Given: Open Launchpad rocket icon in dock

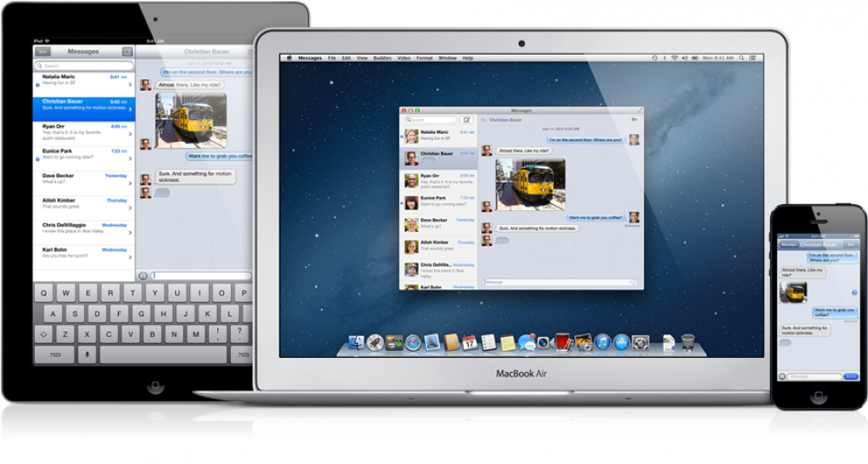Looking at the screenshot, I should pos(375,342).
